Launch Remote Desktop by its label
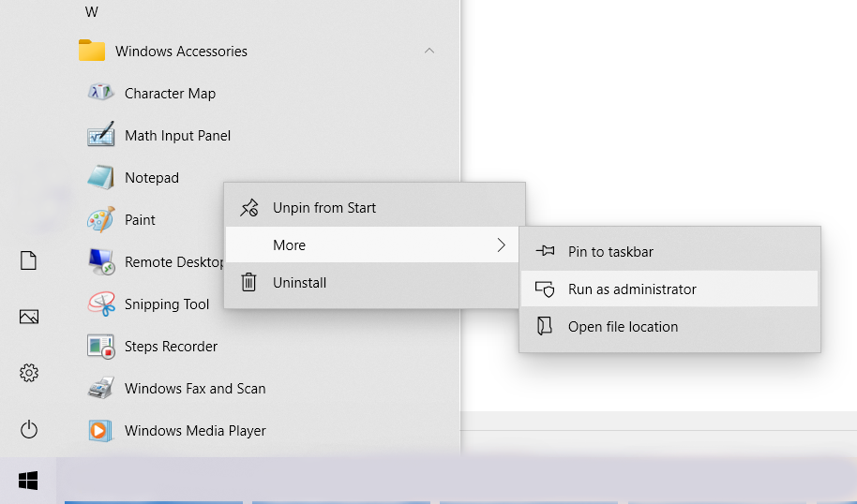Viewport: 857px width, 504px height. pos(173,262)
